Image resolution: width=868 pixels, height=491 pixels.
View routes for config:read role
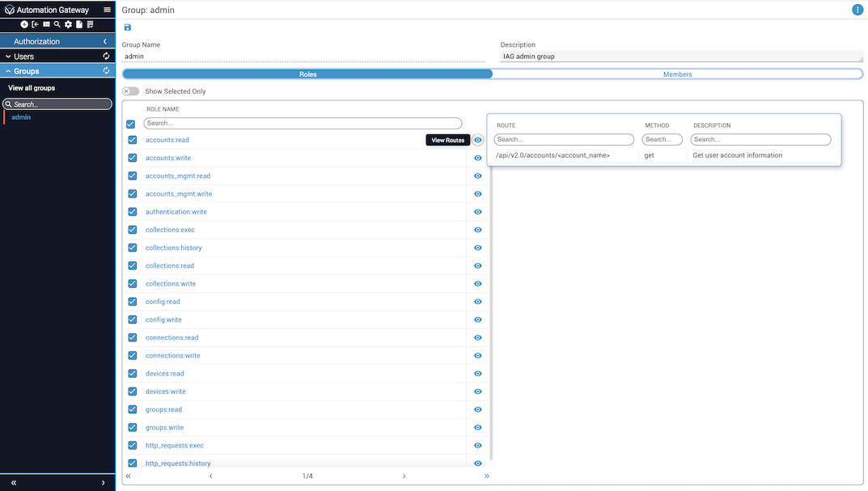478,302
